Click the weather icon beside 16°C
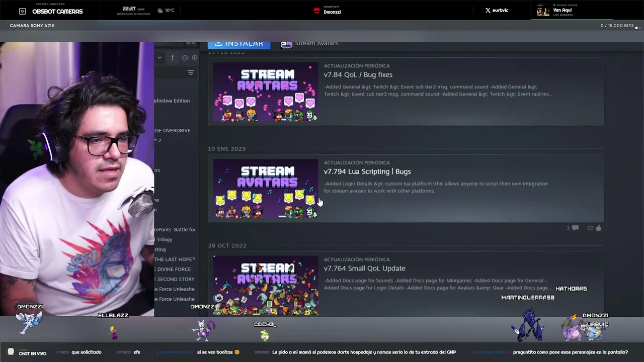644x362 pixels. point(160,10)
